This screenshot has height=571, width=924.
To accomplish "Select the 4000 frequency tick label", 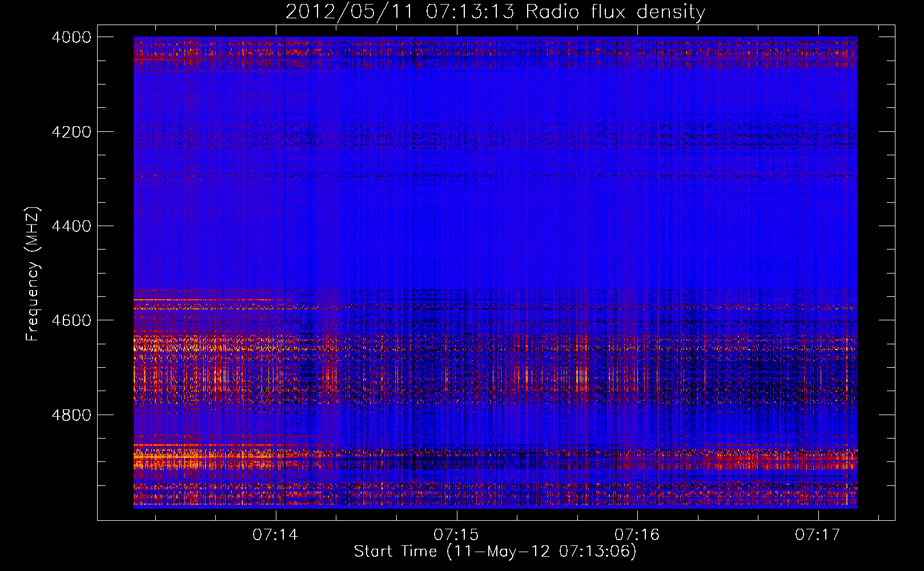I will click(71, 37).
